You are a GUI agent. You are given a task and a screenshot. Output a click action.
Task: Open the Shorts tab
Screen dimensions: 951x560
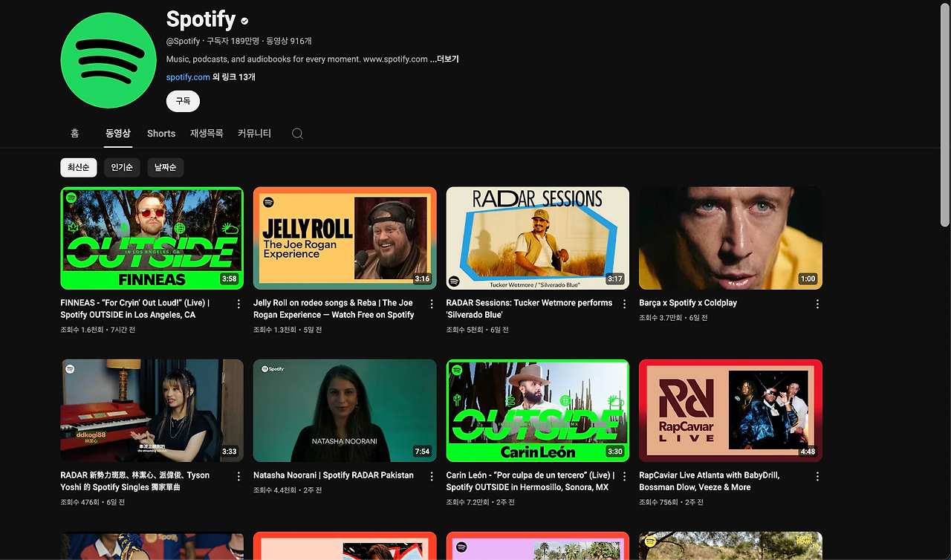161,134
